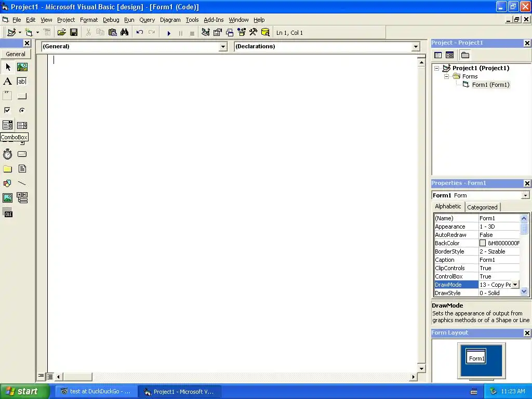
Task: Select the OLE container control
Action: click(x=7, y=212)
